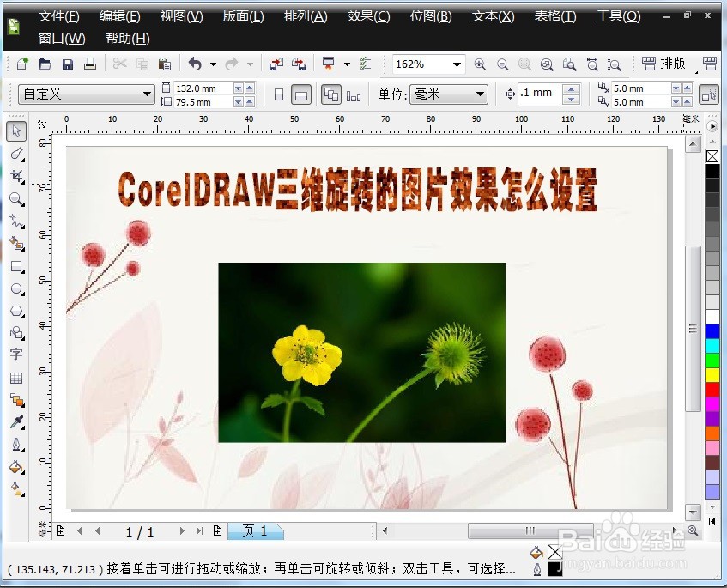
Task: Click the 排版 button
Action: click(674, 64)
